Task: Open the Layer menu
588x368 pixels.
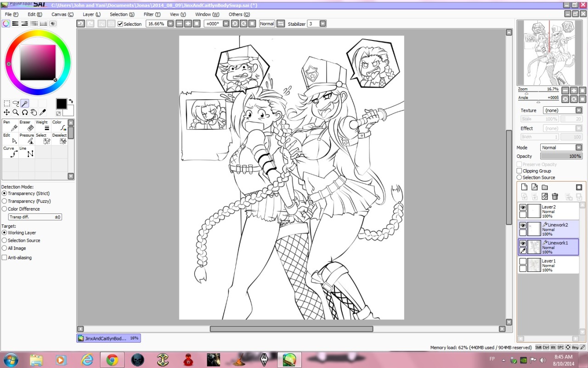Action: 91,14
